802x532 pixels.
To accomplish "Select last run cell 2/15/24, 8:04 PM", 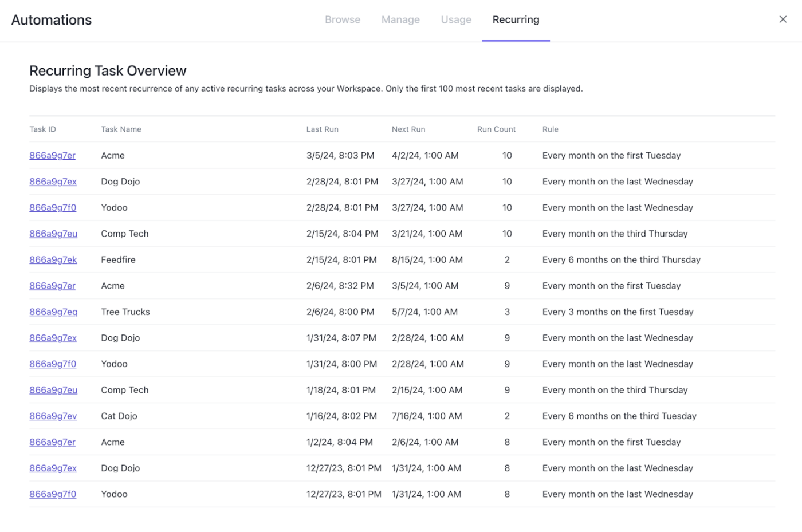I will 342,234.
